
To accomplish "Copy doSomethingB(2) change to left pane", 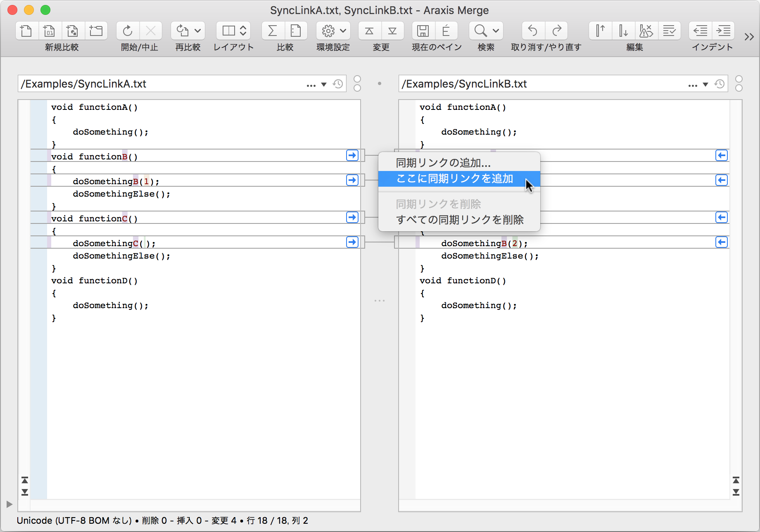I will (721, 242).
